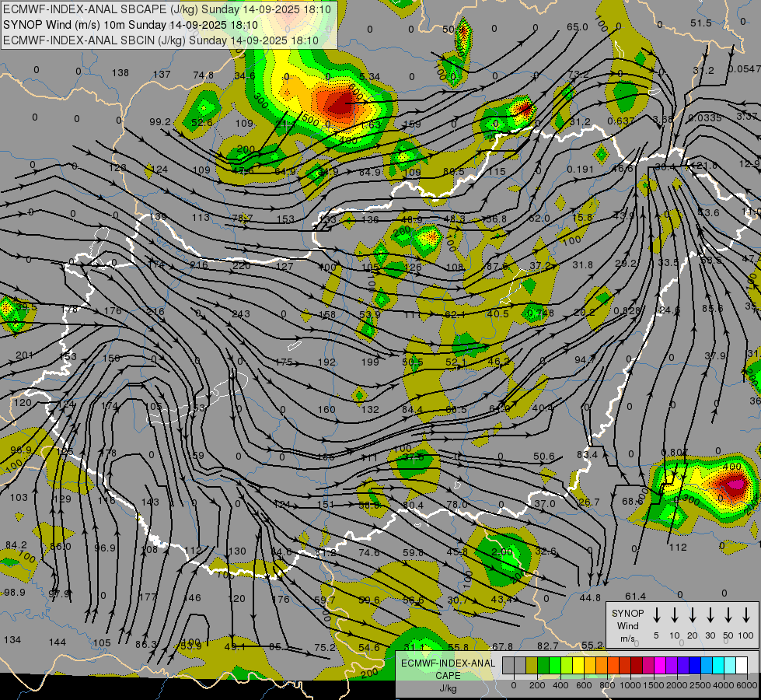Viewport: 761px width, 700px height.
Task: Click the wind arrow above the 5 m/s label
Action: [656, 615]
